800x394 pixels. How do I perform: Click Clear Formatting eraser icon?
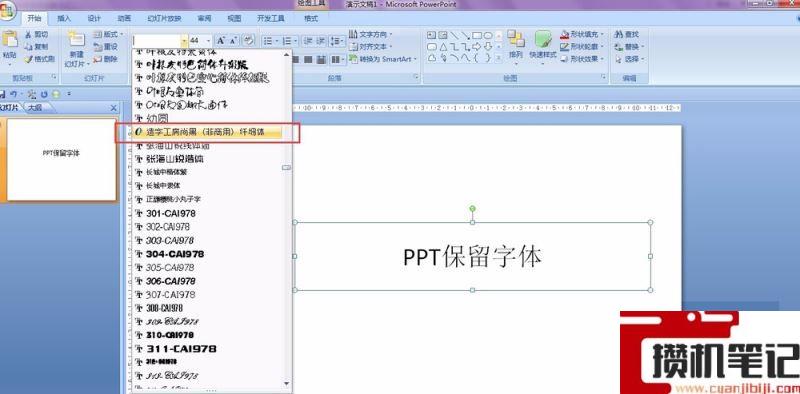click(x=248, y=40)
